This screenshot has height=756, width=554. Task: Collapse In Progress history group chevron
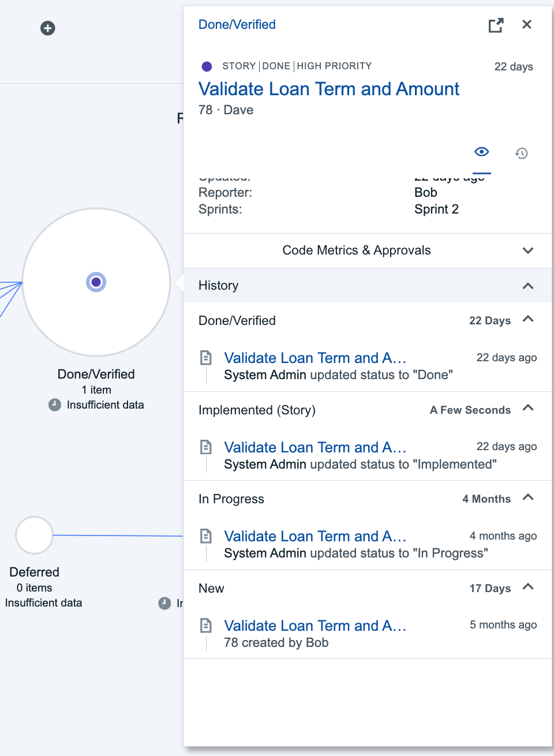[528, 497]
